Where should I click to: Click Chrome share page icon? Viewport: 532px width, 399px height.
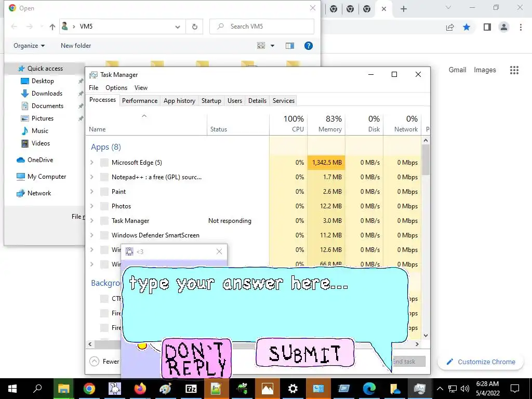(450, 27)
